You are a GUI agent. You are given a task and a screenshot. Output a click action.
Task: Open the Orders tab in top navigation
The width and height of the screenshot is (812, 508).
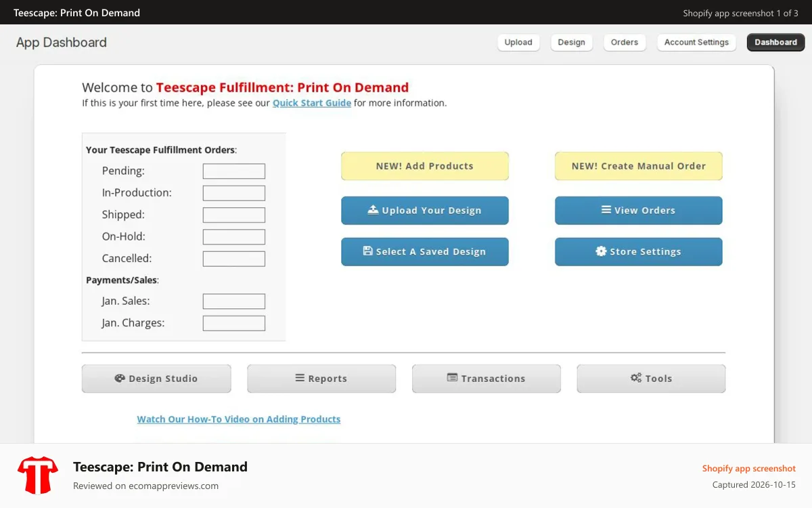click(x=624, y=42)
